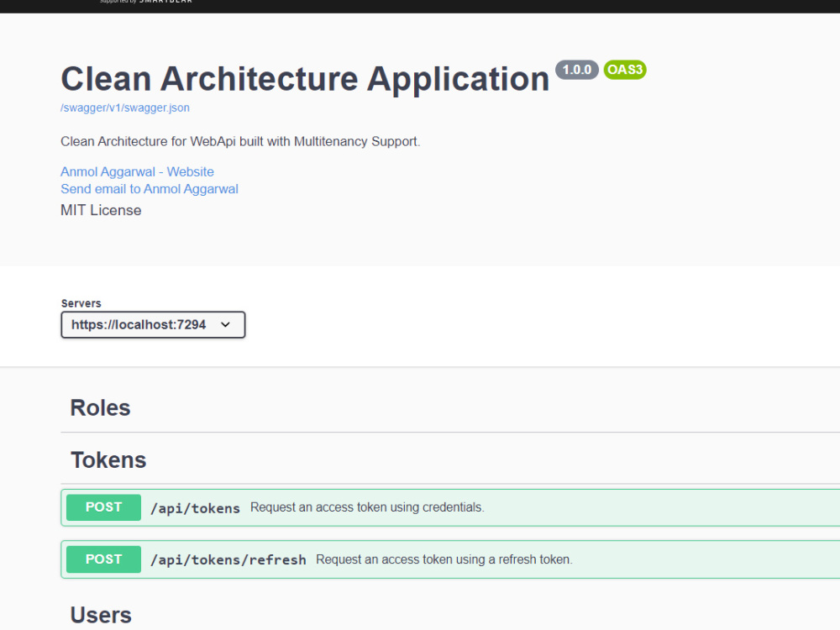Expand the Roles section

tap(100, 407)
